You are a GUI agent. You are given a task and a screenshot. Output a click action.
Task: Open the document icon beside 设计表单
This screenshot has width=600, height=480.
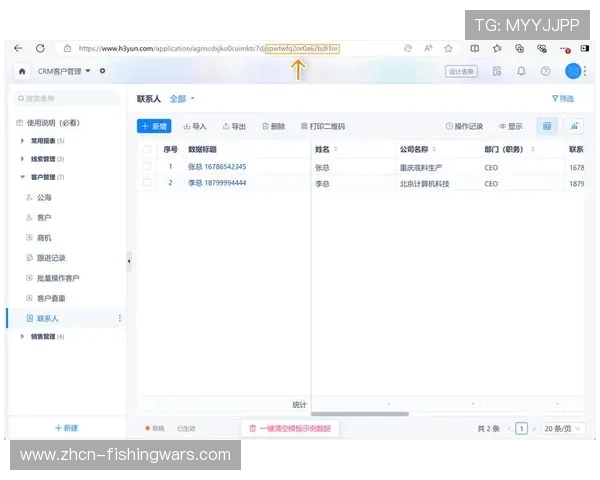[497, 71]
